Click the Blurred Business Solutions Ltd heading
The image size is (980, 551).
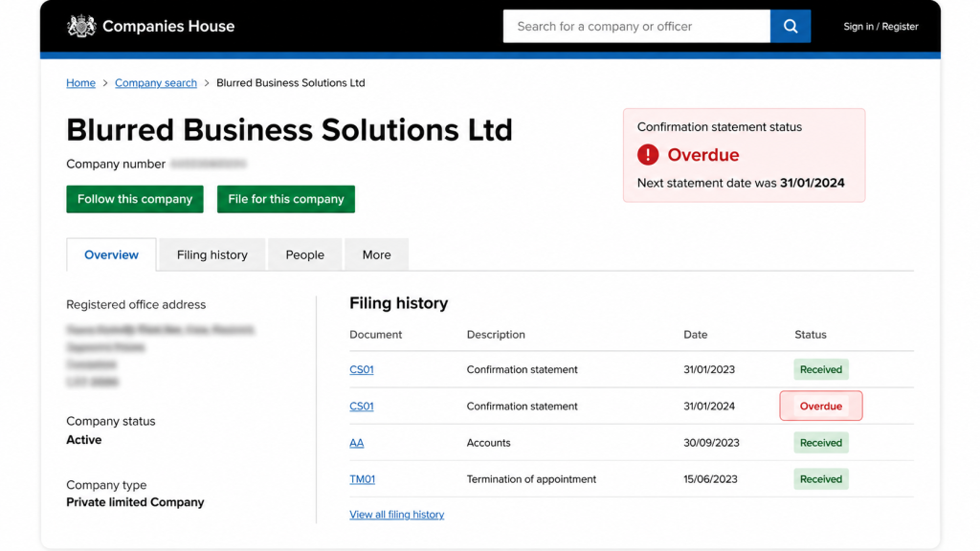pos(289,130)
